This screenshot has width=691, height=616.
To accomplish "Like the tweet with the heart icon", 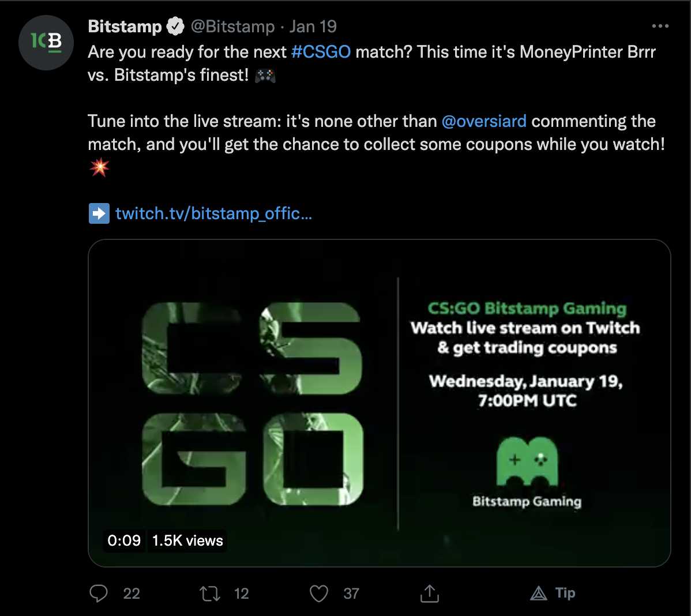I will pos(319,594).
